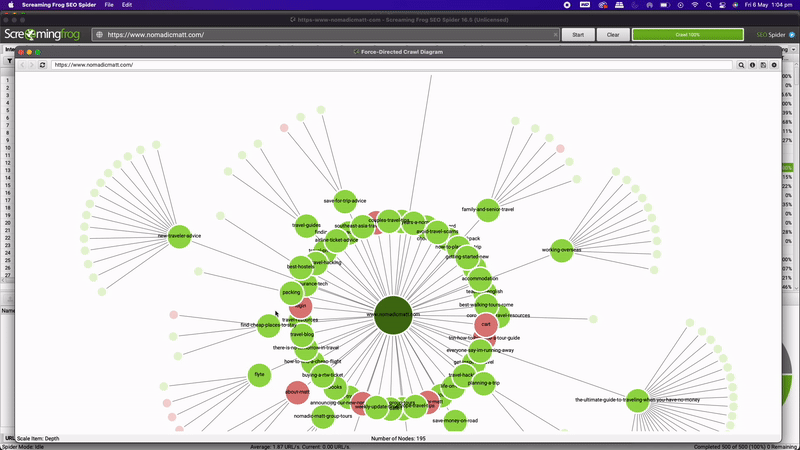800x450 pixels.
Task: Open the WD drive menu bar icon
Action: (585, 5)
